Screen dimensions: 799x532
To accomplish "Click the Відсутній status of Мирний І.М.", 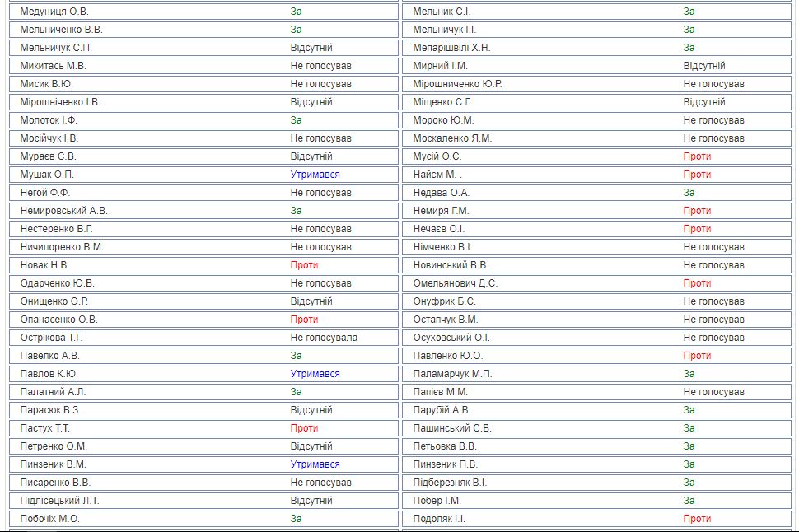I will [704, 66].
